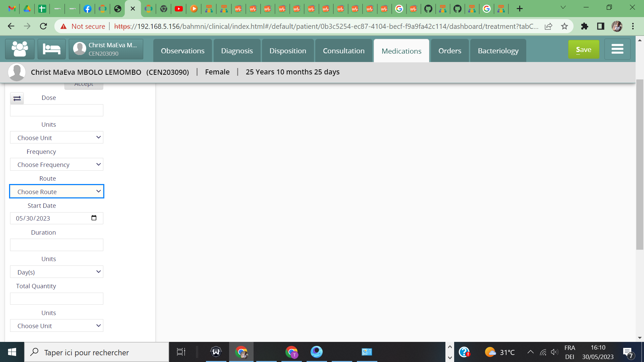
Task: Open the hamburger menu icon
Action: click(617, 49)
